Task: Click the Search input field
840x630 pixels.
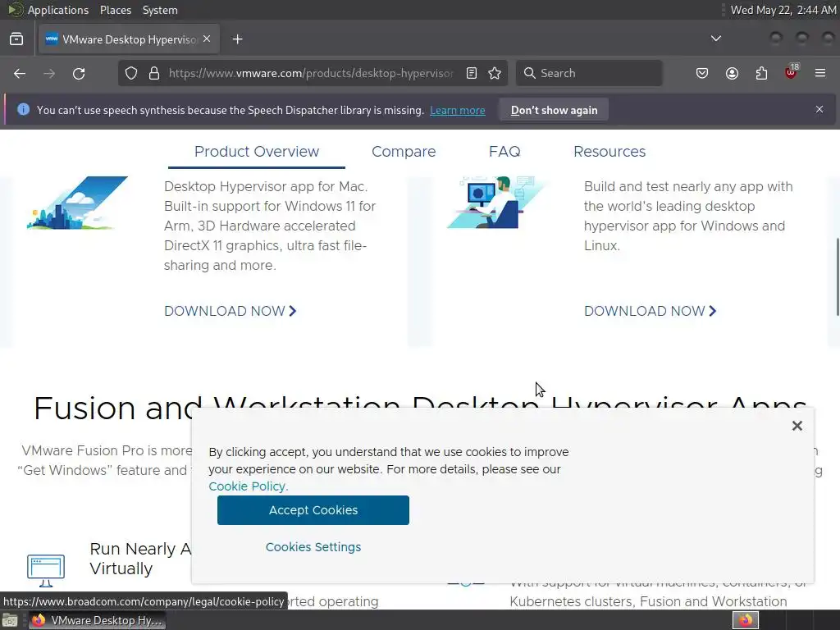Action: pyautogui.click(x=589, y=73)
